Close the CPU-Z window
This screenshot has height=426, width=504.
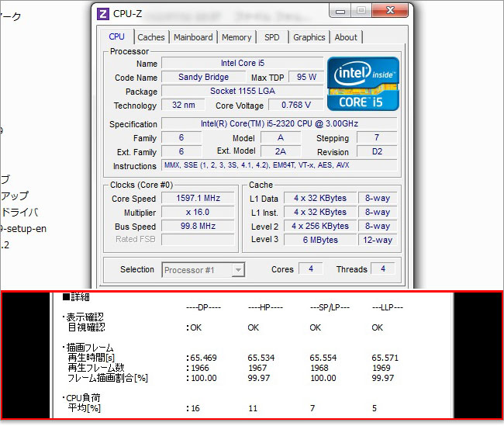tap(388, 11)
